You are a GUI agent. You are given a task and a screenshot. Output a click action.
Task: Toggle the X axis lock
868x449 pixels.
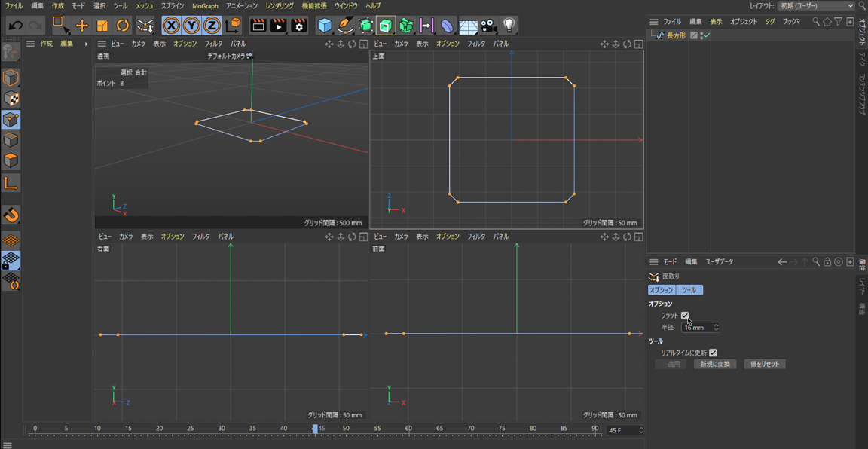(x=172, y=26)
